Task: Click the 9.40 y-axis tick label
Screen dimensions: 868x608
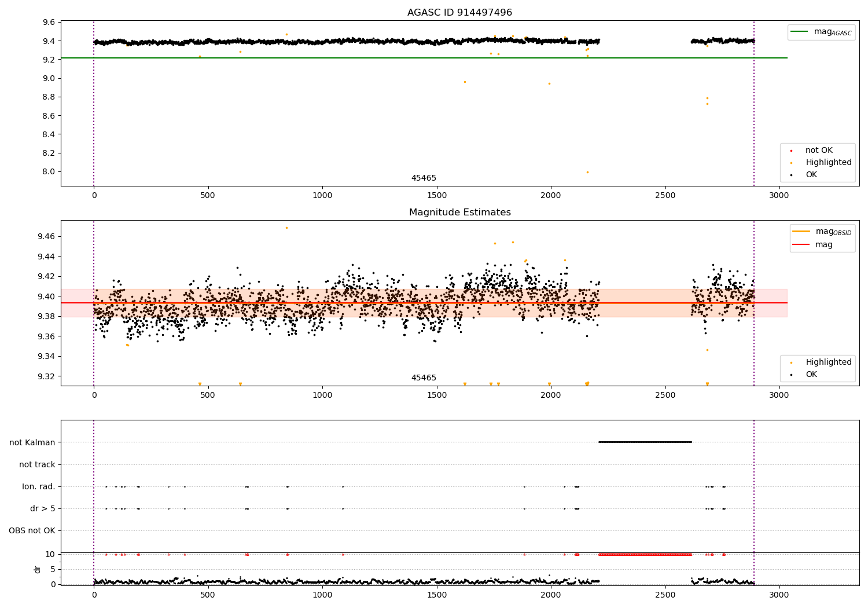Action: [x=47, y=296]
